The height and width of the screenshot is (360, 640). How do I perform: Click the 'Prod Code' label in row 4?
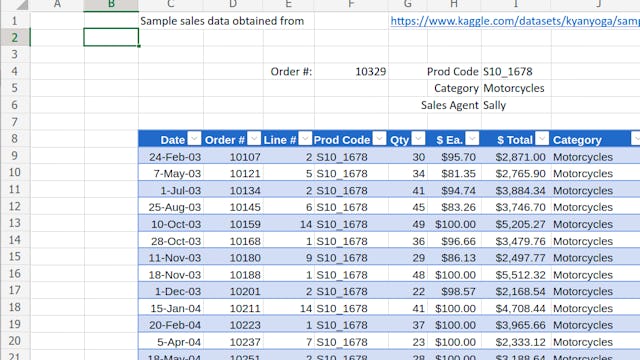tap(452, 71)
